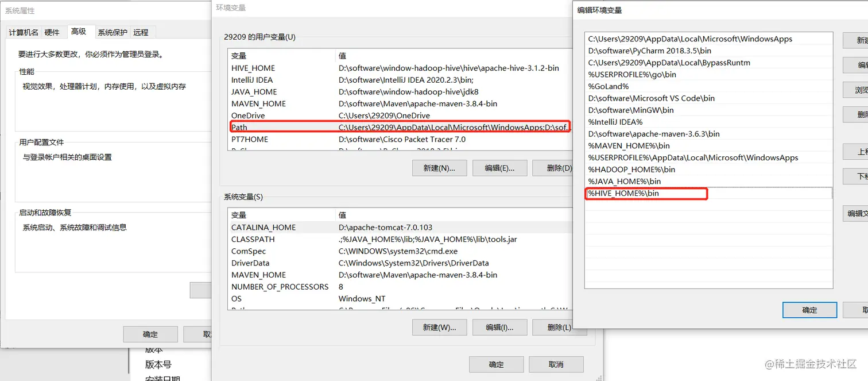This screenshot has width=868, height=381.
Task: Click 取消 in the 环境变量 window
Action: [x=556, y=364]
